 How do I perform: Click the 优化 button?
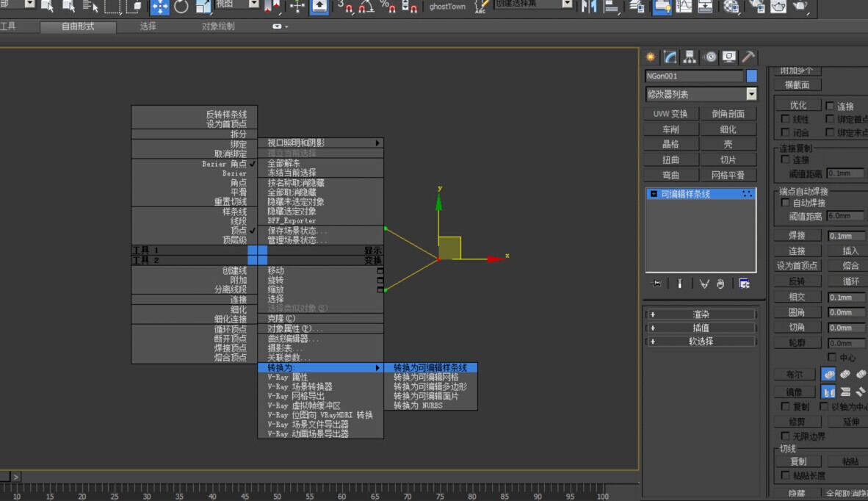(x=798, y=104)
